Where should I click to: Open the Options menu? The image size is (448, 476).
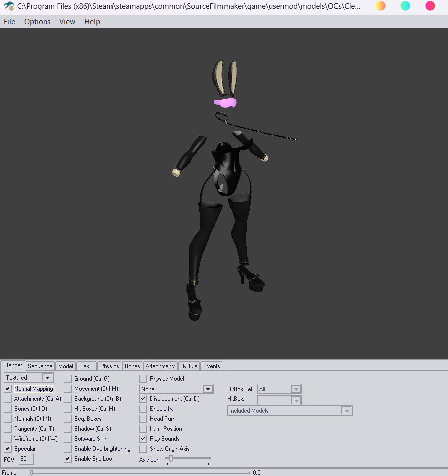point(37,22)
